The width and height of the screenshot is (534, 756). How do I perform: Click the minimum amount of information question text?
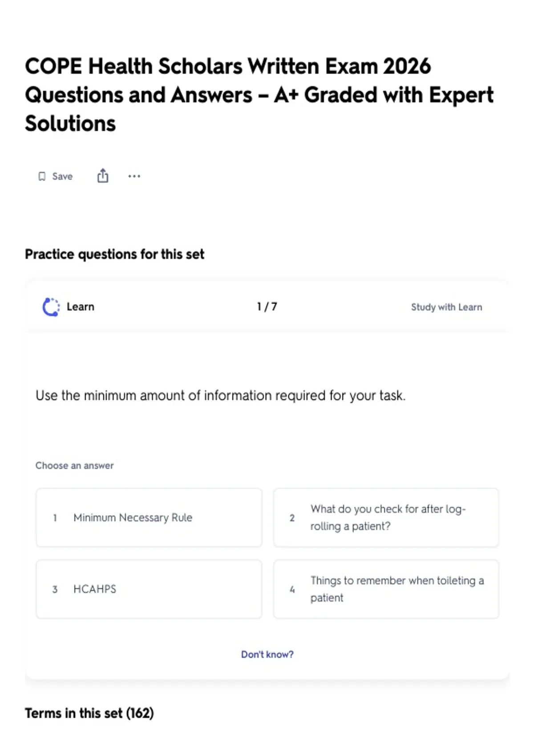(x=220, y=395)
